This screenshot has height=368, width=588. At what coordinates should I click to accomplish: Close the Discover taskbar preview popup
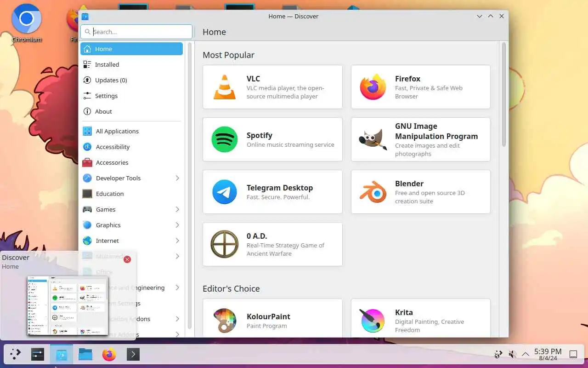(x=127, y=259)
